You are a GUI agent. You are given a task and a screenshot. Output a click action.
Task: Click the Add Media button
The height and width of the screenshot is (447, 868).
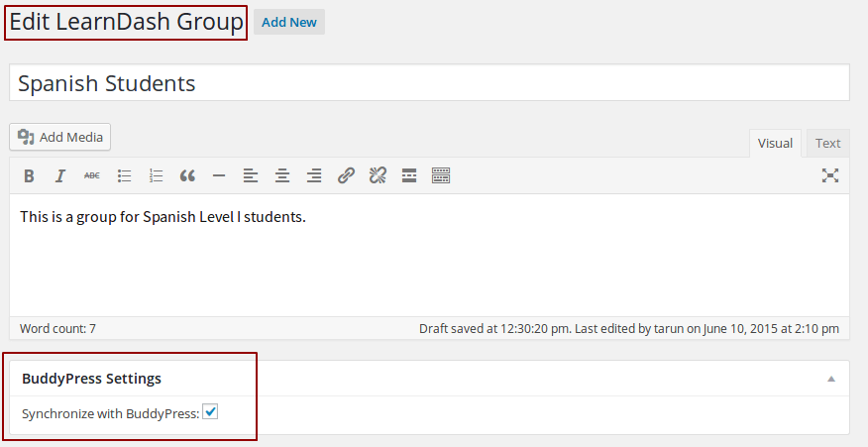(59, 137)
